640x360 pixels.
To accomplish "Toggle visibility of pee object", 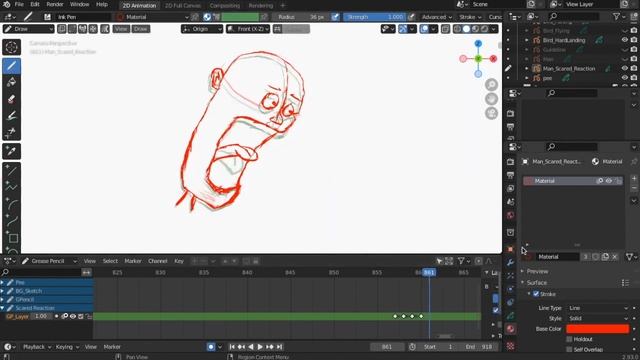I will coord(624,78).
